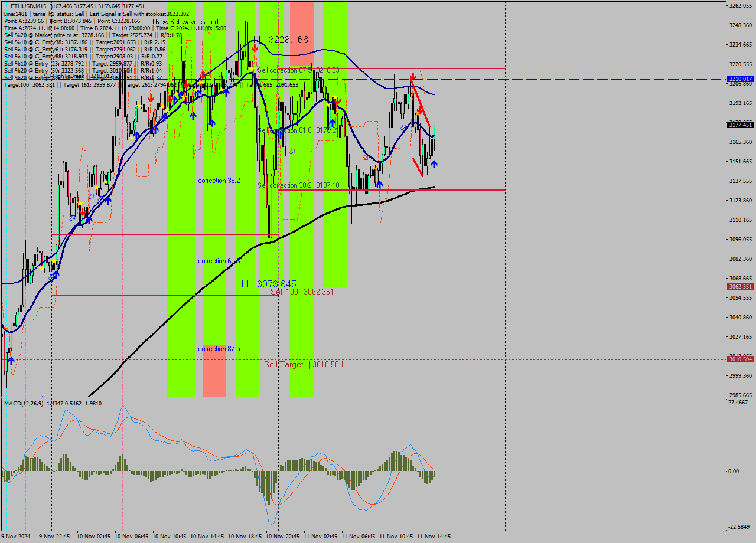Click the 2999.360 price scale value
This screenshot has height=543, width=756.
pos(740,375)
